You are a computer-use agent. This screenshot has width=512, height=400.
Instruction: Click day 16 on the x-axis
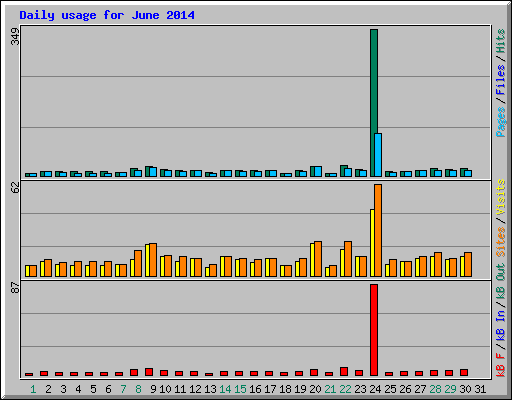tap(255, 389)
